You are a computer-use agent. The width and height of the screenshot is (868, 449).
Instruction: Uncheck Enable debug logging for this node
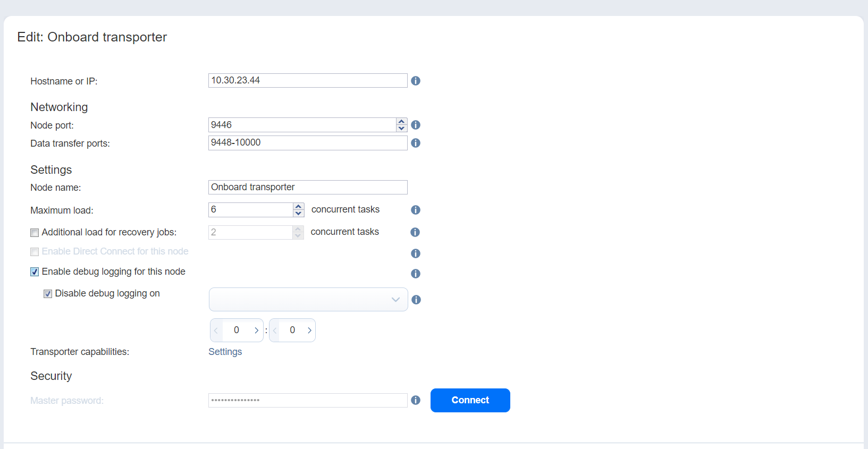[35, 272]
